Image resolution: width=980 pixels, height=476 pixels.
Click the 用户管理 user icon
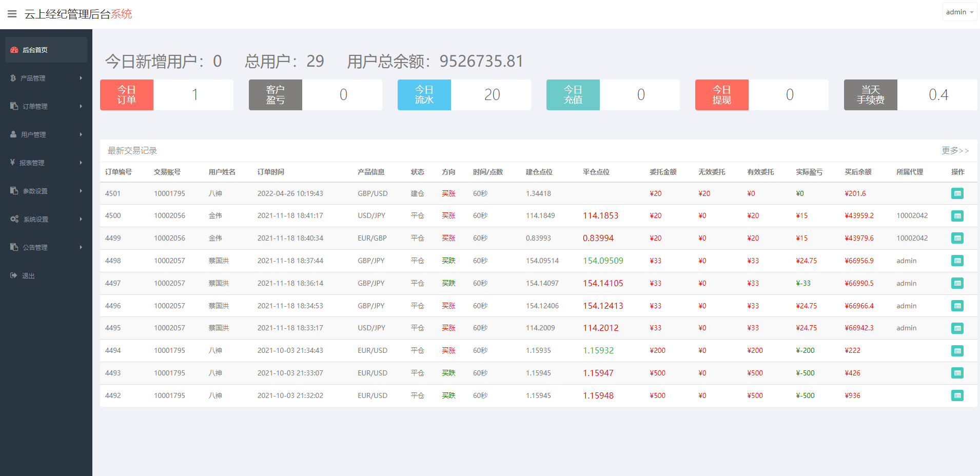(13, 134)
